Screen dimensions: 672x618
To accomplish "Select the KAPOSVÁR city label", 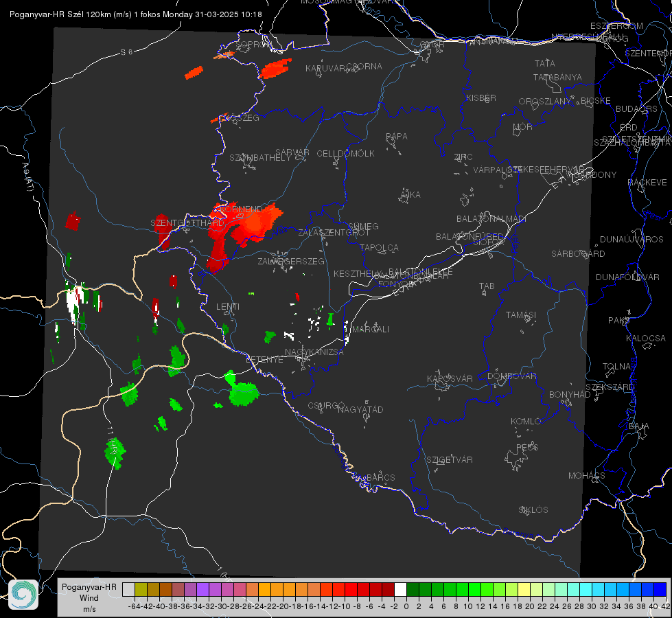I will (450, 378).
